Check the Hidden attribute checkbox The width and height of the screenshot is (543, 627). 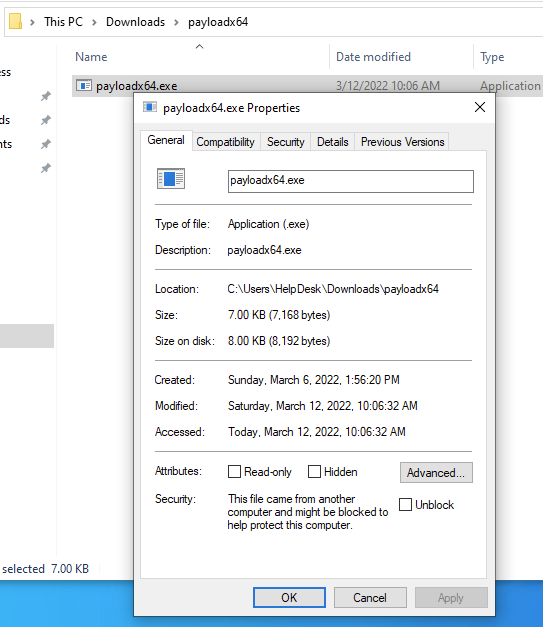(x=314, y=471)
